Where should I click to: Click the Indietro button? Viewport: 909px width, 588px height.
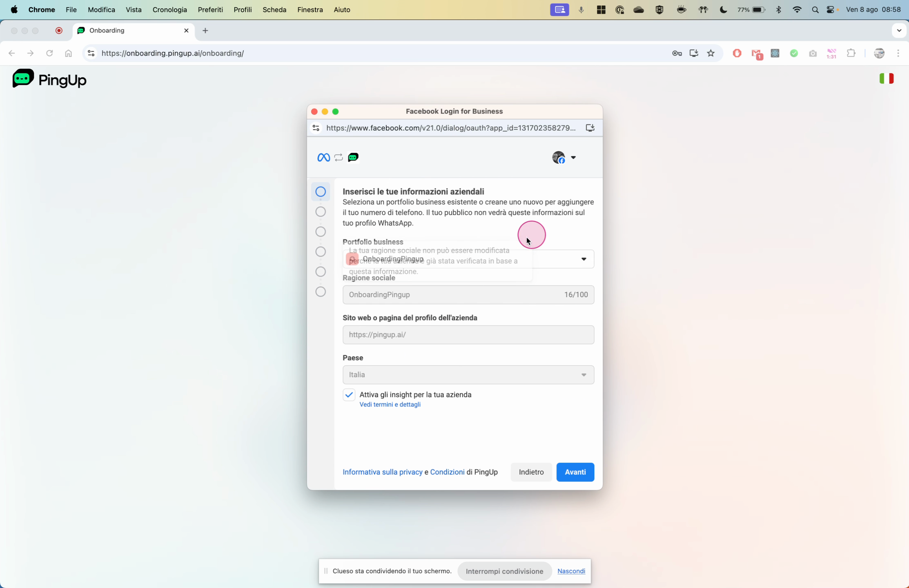(x=531, y=472)
